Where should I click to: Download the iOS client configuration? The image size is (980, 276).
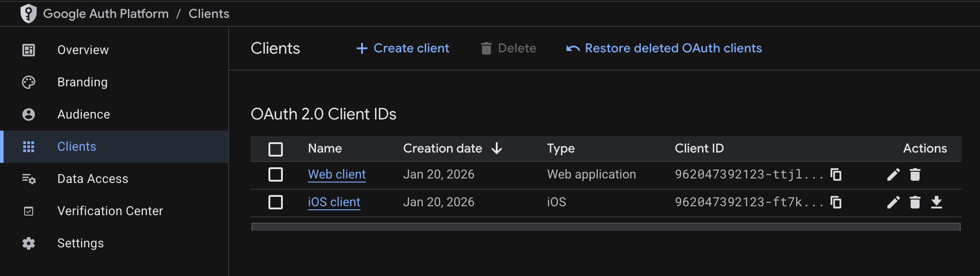[x=937, y=202]
